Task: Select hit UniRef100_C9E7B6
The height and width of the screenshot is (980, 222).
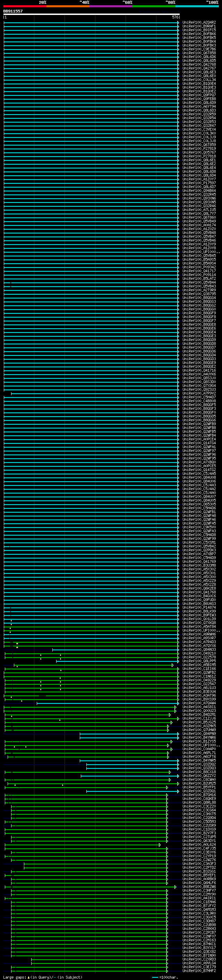Action: pyautogui.click(x=199, y=49)
